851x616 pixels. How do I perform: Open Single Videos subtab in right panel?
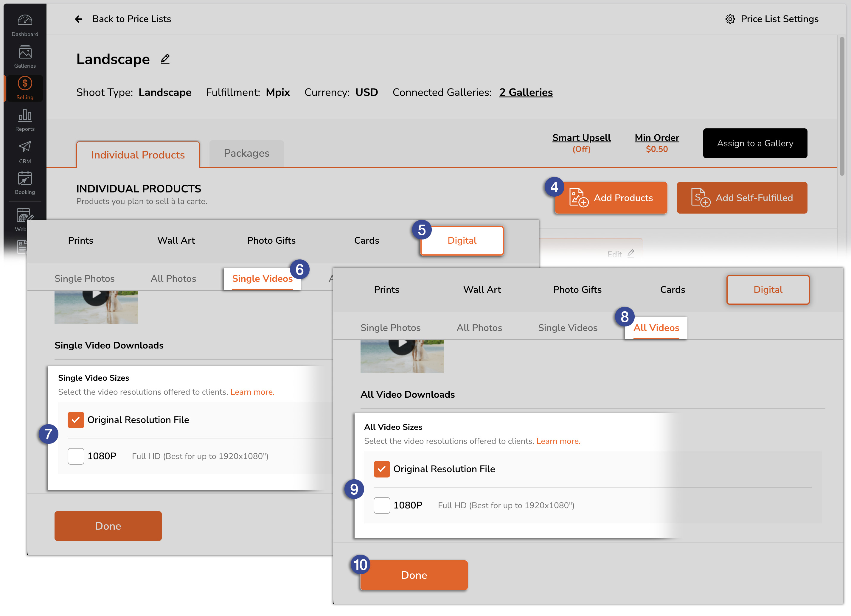(x=568, y=327)
